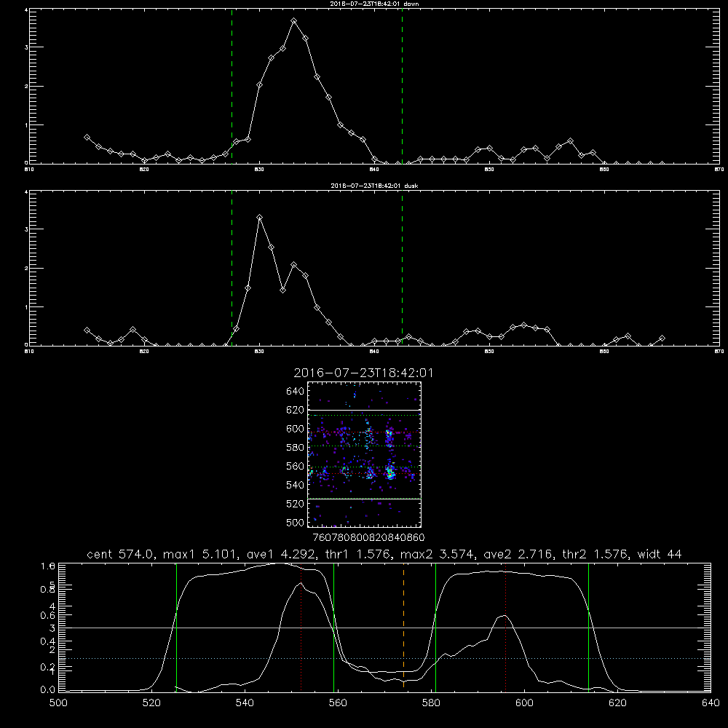Click the bottom plot x-axis label 540

click(x=245, y=703)
